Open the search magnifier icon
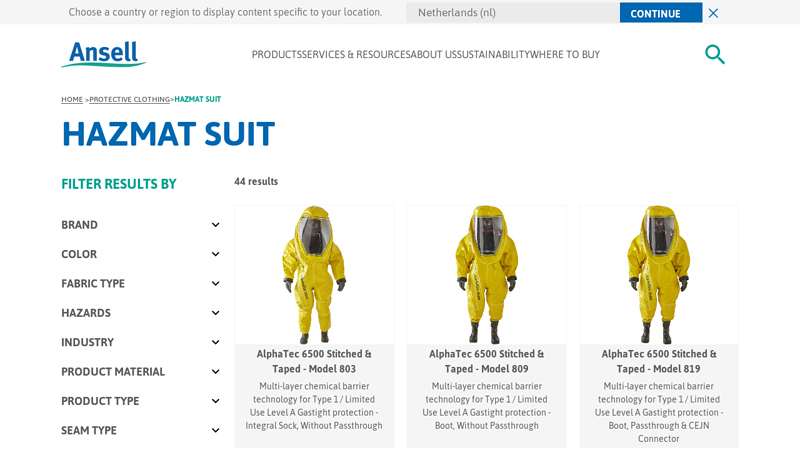800x450 pixels. [x=715, y=54]
